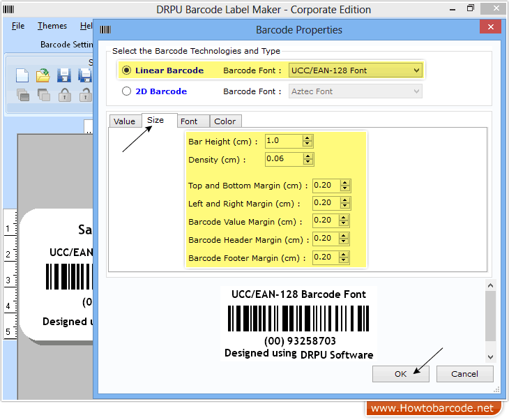
Task: Increase Barcode Value Margin
Action: 344,218
